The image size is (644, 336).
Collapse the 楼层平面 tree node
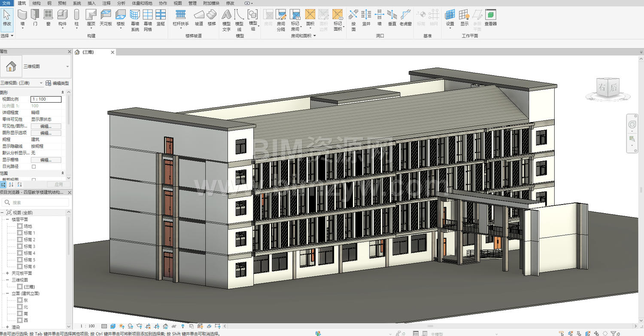click(7, 219)
